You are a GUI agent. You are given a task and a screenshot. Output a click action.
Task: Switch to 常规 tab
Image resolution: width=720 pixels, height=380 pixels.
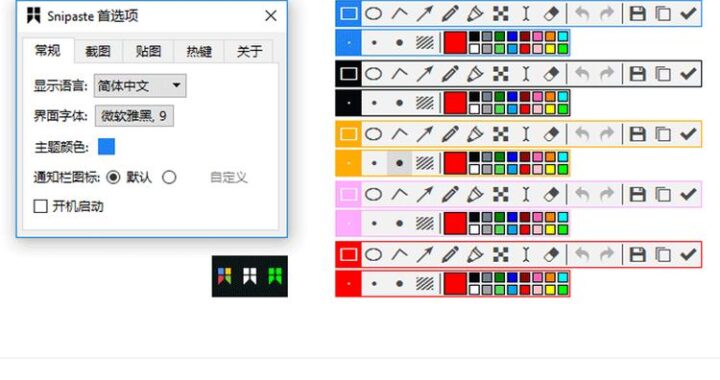(48, 50)
